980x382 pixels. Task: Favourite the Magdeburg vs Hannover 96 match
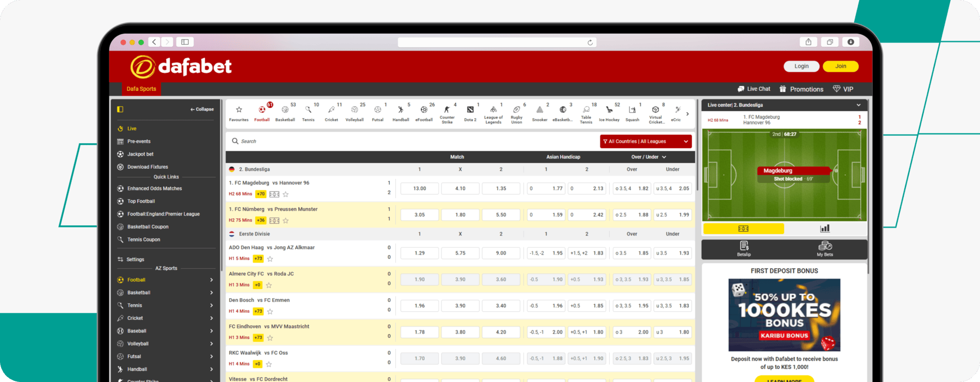pos(286,194)
